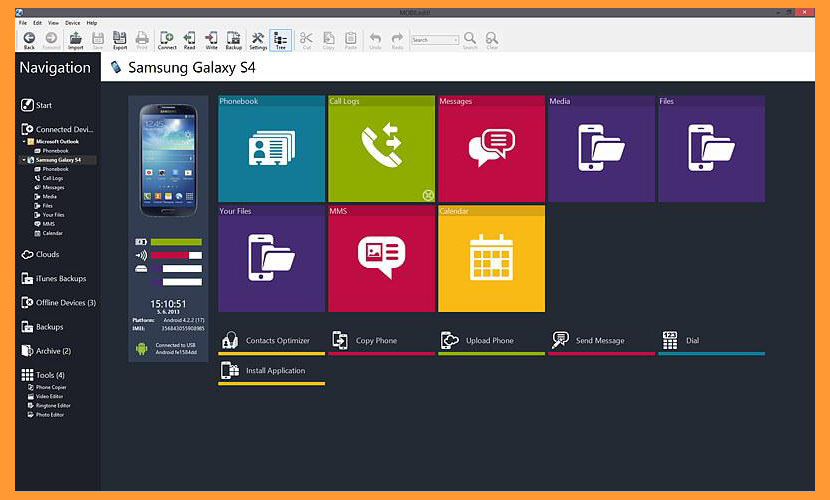Screen dimensions: 830x500
Task: Open Ringtone Editor under Tools
Action: [x=49, y=406]
